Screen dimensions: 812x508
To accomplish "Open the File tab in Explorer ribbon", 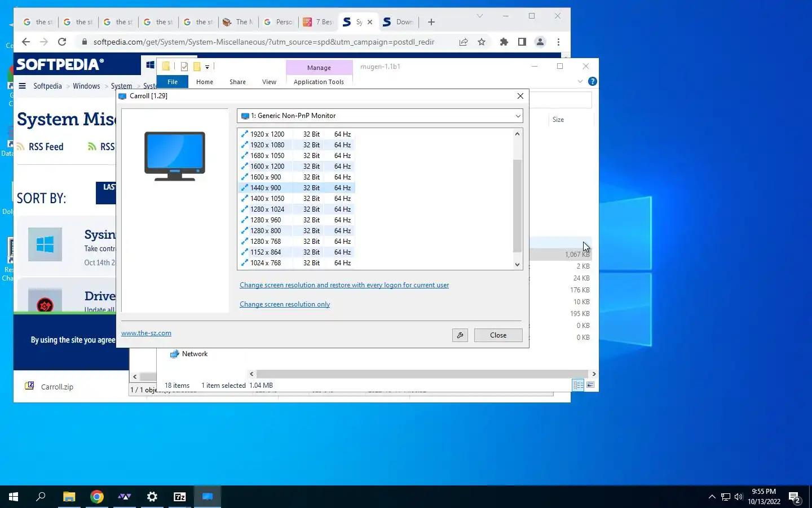I will [173, 82].
